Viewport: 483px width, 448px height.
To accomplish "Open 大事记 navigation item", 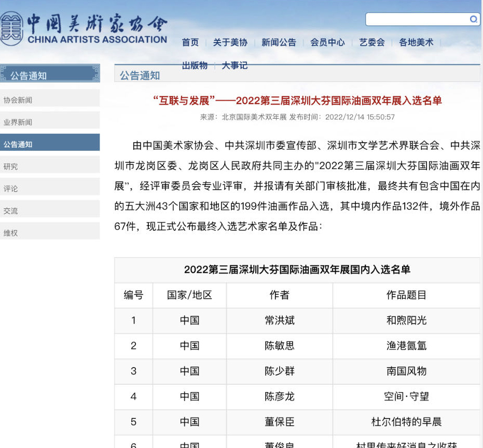I will point(234,65).
